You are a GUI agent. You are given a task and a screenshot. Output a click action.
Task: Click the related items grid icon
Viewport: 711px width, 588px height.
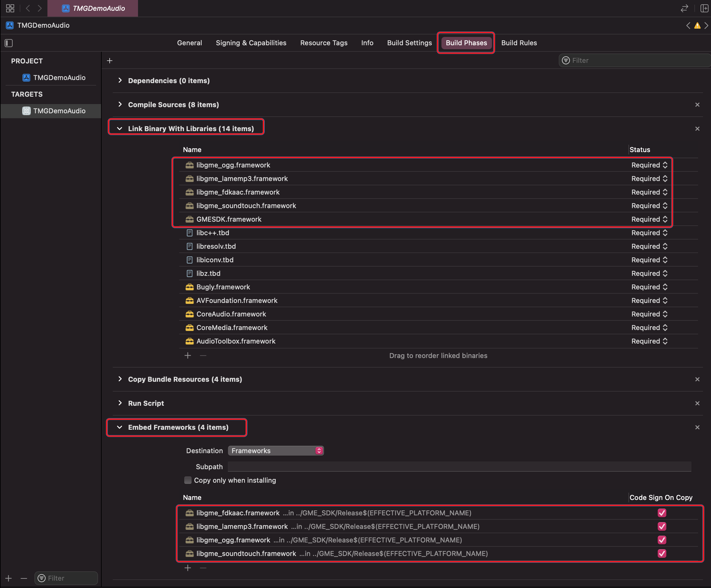10,8
